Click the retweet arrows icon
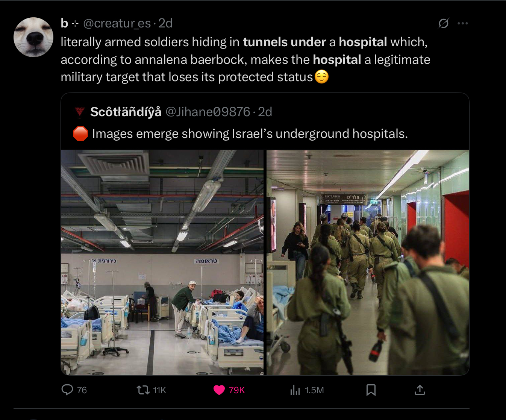This screenshot has height=420, width=506. point(143,390)
